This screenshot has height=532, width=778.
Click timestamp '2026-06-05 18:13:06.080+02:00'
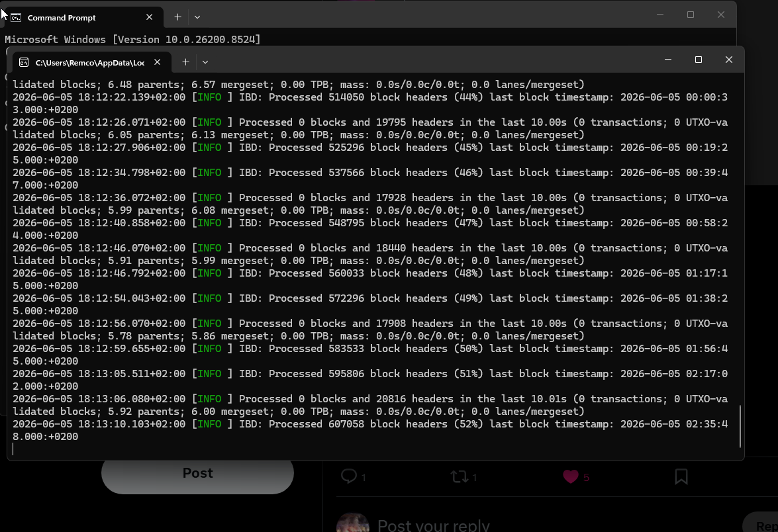click(99, 399)
